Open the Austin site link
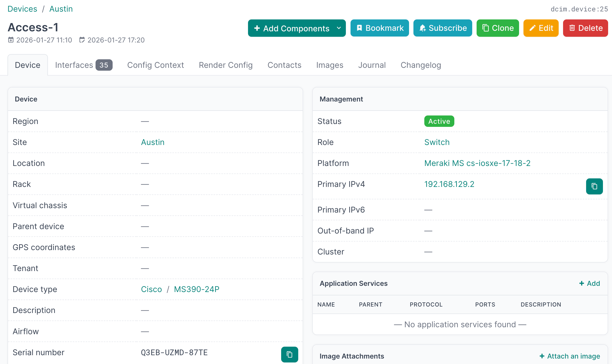This screenshot has width=612, height=364. tap(152, 142)
